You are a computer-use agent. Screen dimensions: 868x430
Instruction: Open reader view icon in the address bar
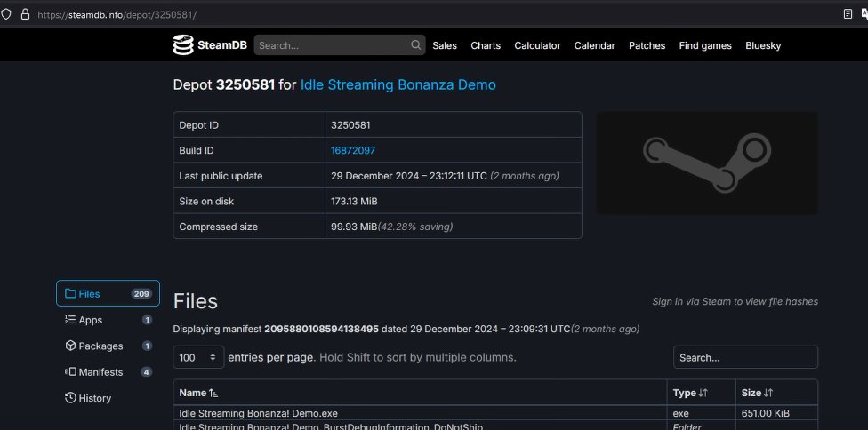pos(848,14)
